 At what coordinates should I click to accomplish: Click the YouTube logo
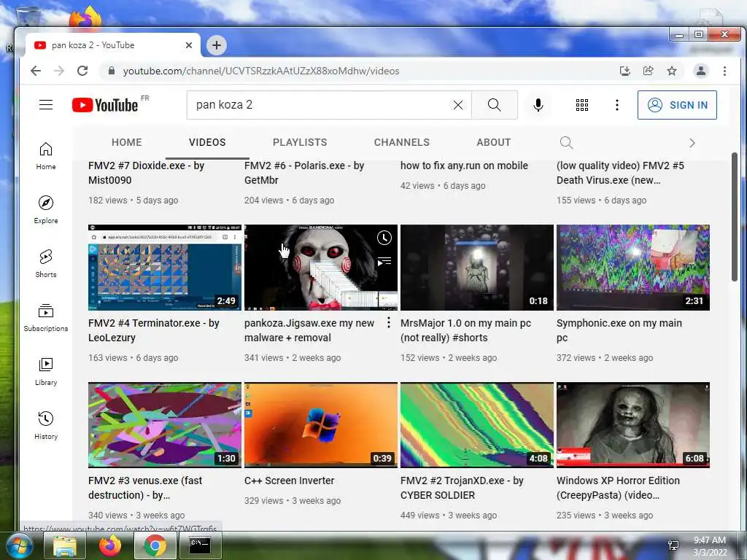pos(105,105)
